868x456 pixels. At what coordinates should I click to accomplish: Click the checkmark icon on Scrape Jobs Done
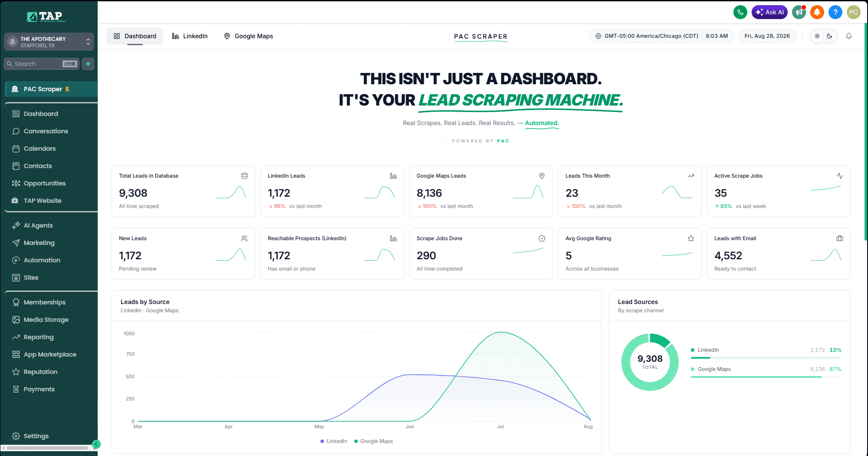(542, 238)
